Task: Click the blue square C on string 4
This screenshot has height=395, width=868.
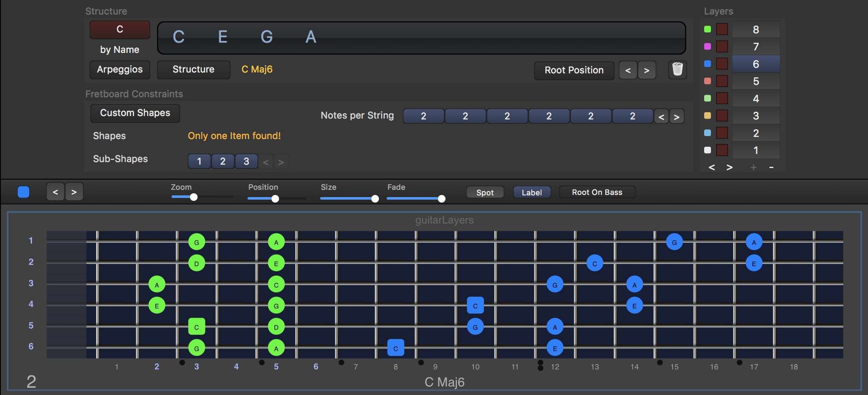Action: (475, 305)
